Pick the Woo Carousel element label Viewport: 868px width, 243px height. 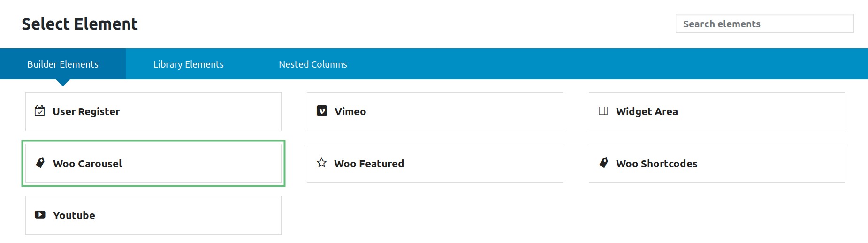[x=87, y=164]
